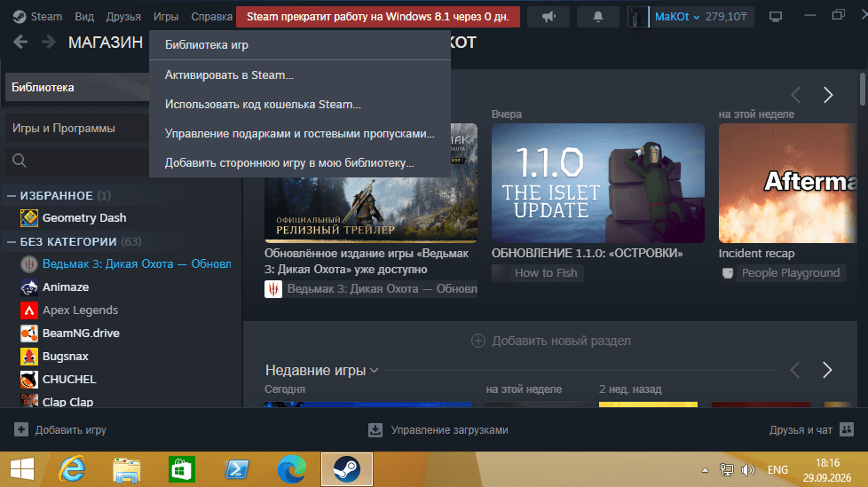Open the Witcher 3 trailer news thumbnail
868x487 pixels.
pos(370,209)
